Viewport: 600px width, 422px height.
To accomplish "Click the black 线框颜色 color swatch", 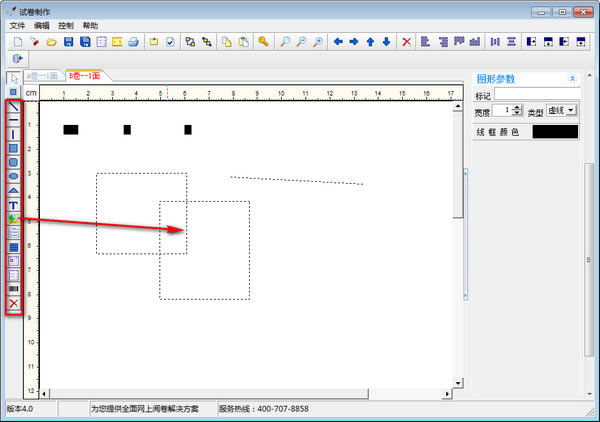I will pyautogui.click(x=554, y=132).
